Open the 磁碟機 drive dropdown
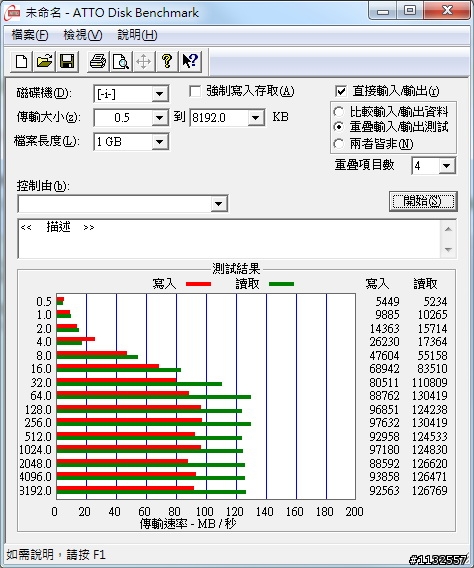 click(x=159, y=94)
